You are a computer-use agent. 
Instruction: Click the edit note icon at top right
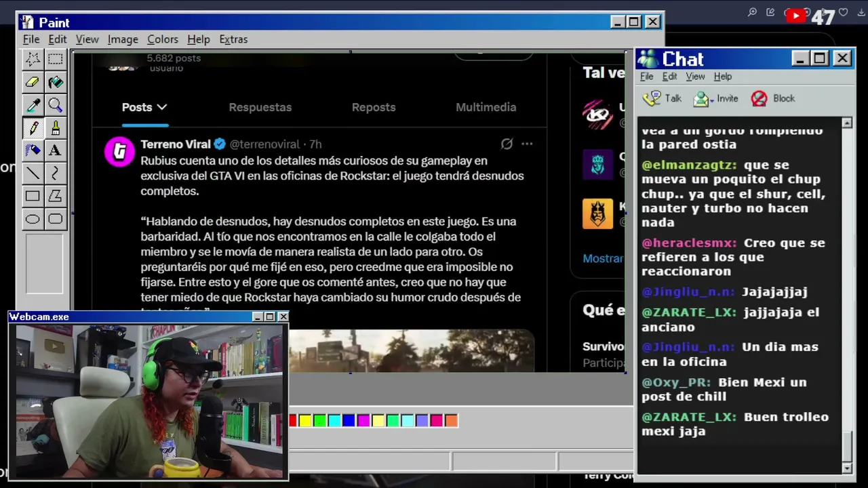point(770,12)
